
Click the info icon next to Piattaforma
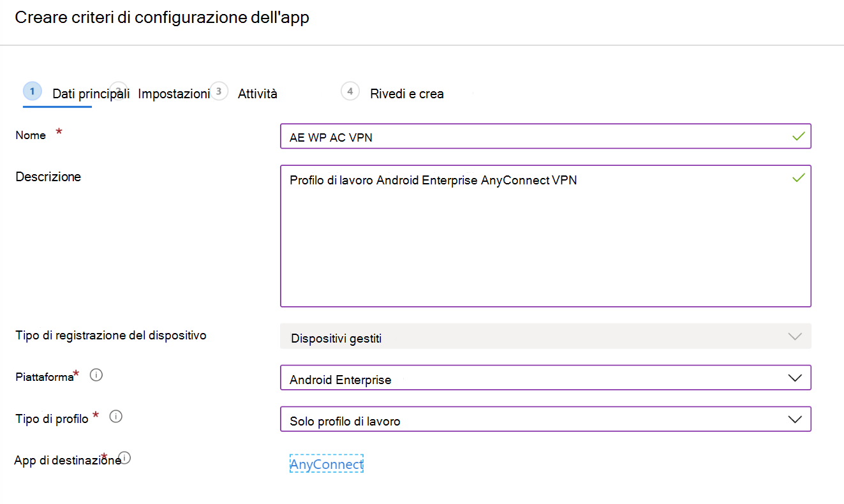[96, 375]
